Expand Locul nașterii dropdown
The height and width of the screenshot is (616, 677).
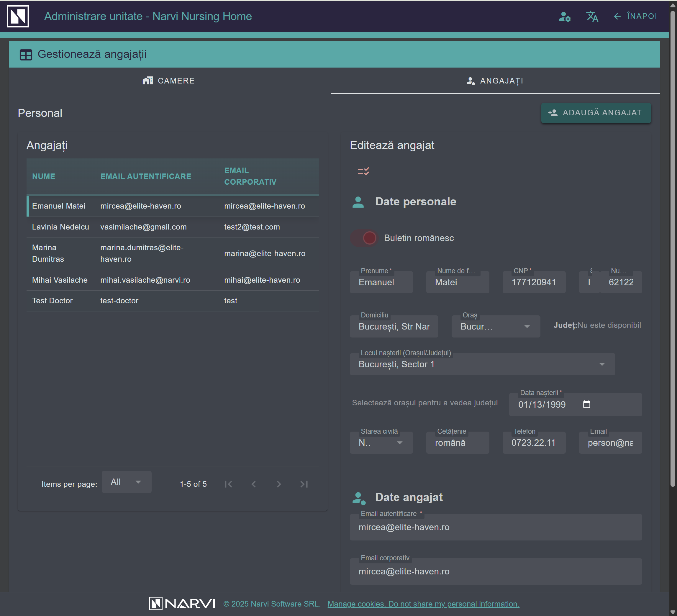pyautogui.click(x=601, y=364)
